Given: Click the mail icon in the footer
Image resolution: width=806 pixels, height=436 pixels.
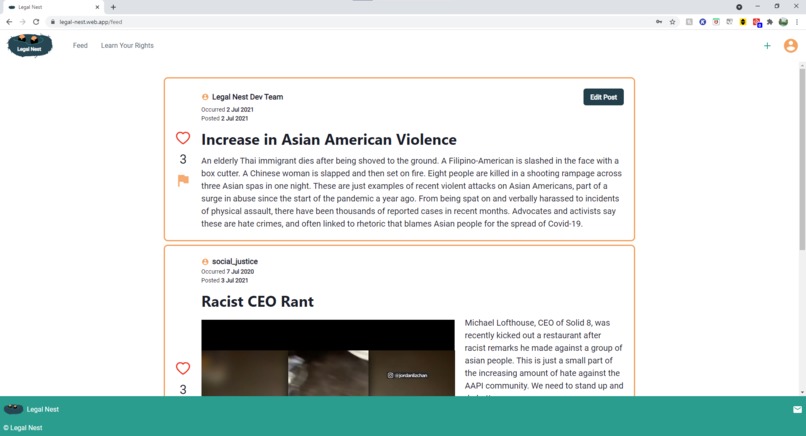Looking at the screenshot, I should coord(797,410).
